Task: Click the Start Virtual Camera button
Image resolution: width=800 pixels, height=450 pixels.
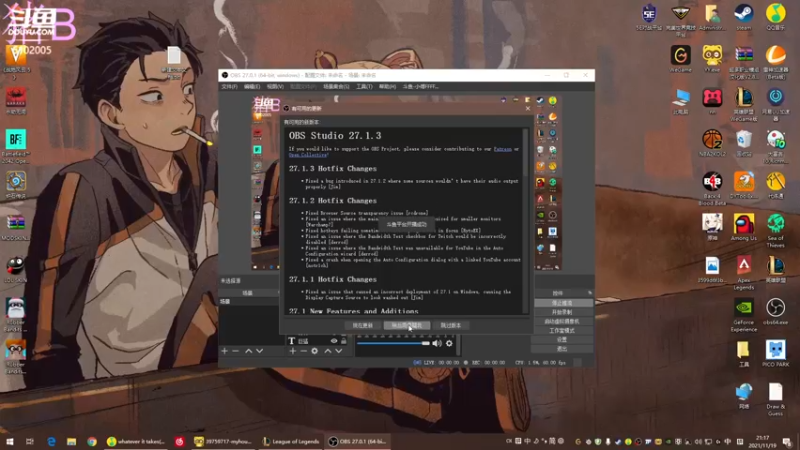Action: click(x=562, y=321)
